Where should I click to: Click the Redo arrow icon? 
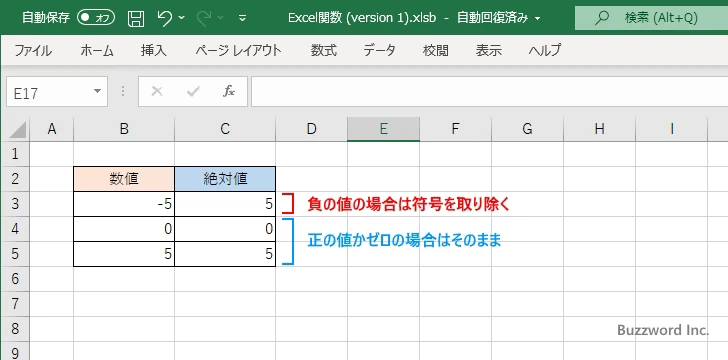[204, 18]
